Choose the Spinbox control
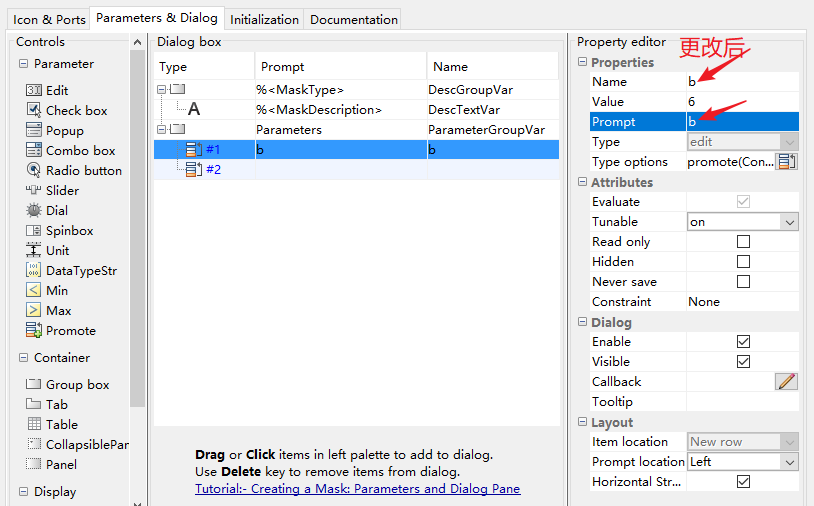Image resolution: width=814 pixels, height=506 pixels. coord(60,230)
